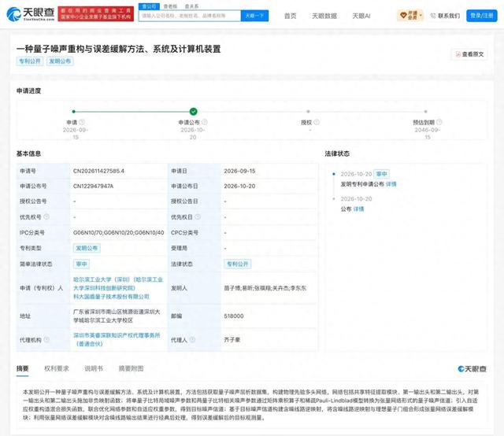Switch to the 权利要求 tab
504x436 pixels.
point(57,368)
